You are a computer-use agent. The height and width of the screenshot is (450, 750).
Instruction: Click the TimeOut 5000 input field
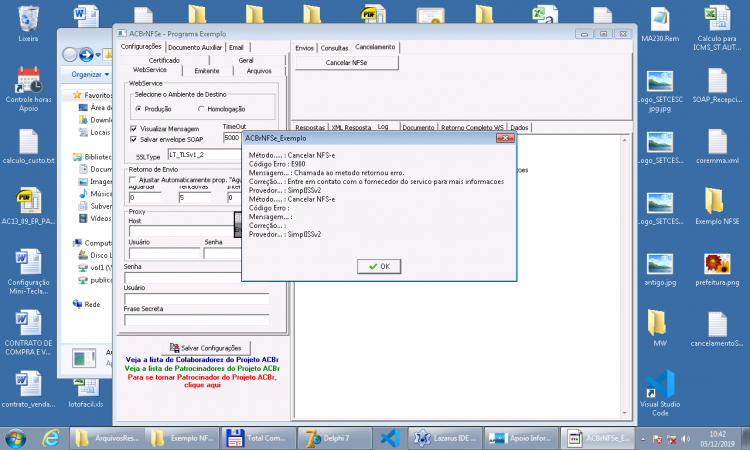pos(233,138)
